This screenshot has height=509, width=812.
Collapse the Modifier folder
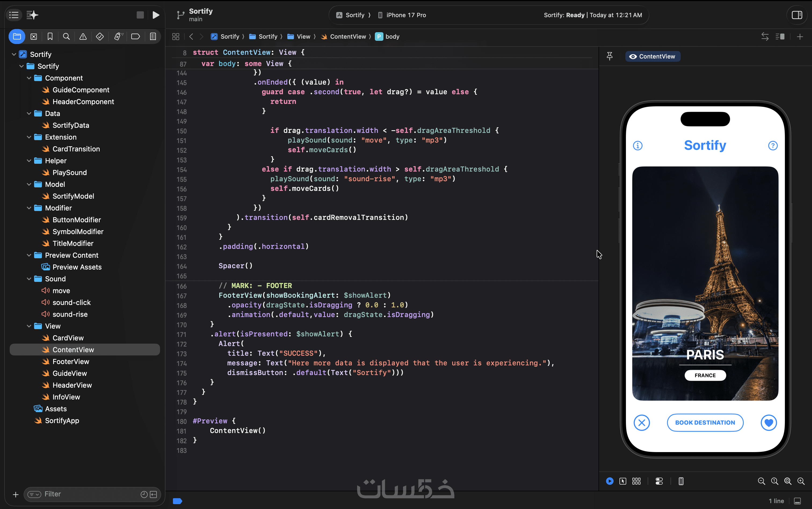[x=29, y=208]
